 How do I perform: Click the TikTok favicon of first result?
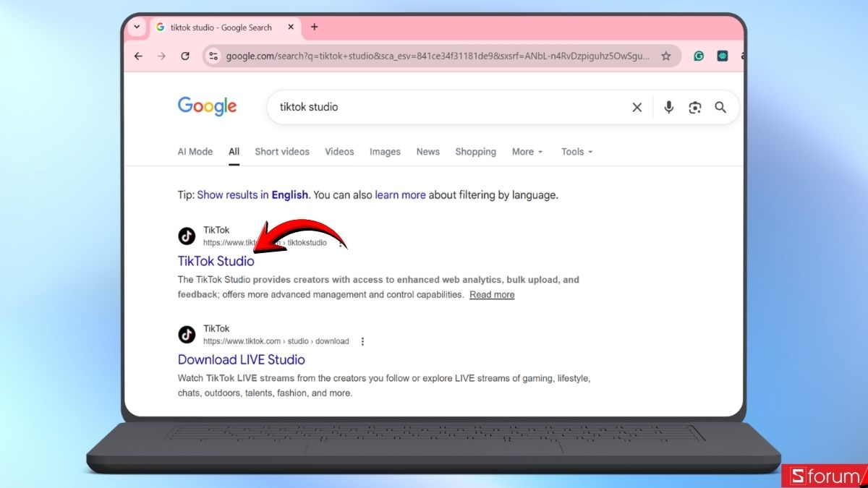point(187,236)
